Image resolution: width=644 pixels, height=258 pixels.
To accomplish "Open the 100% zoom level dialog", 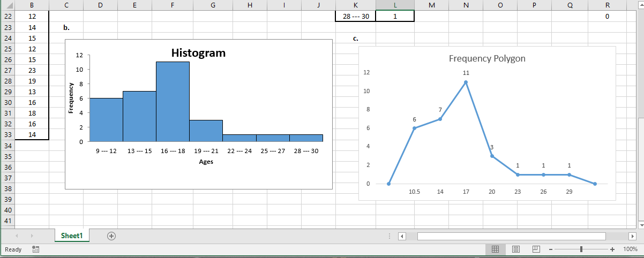I will 630,249.
